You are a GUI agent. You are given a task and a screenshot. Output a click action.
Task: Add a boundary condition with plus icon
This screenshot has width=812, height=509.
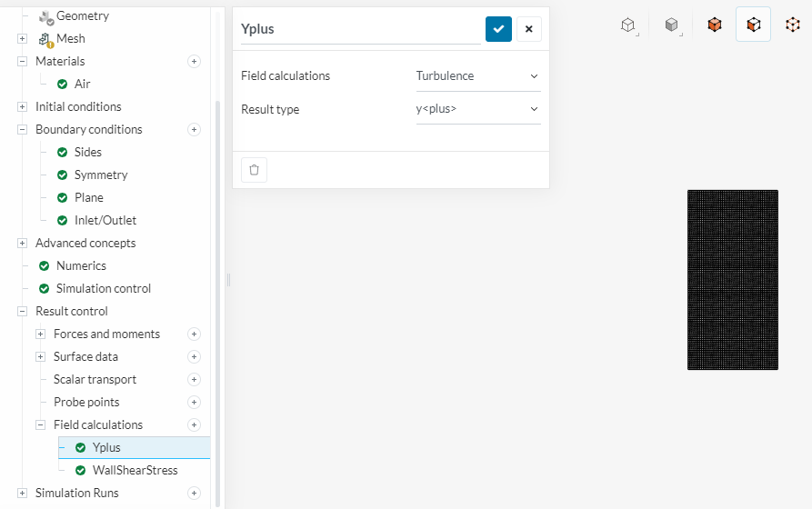(x=194, y=129)
